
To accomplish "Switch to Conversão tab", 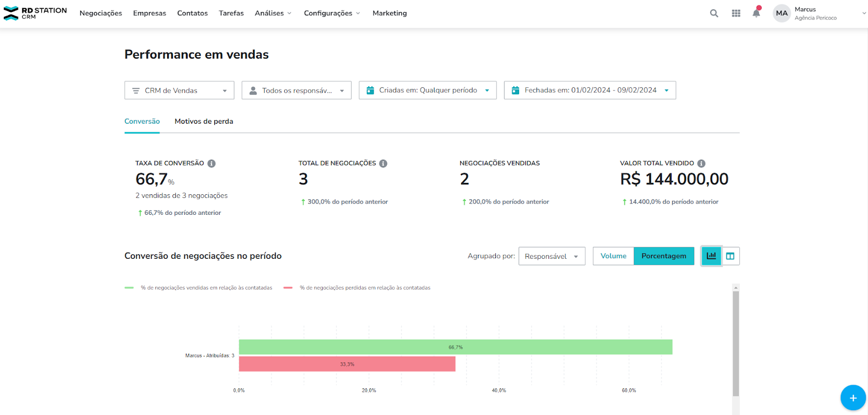I will (x=142, y=122).
